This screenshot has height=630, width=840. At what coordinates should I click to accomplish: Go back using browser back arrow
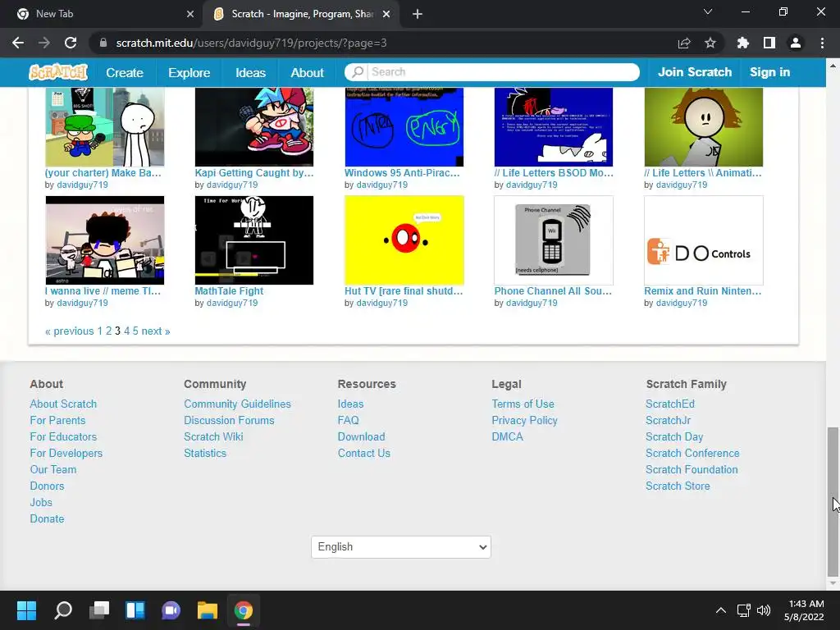point(18,43)
